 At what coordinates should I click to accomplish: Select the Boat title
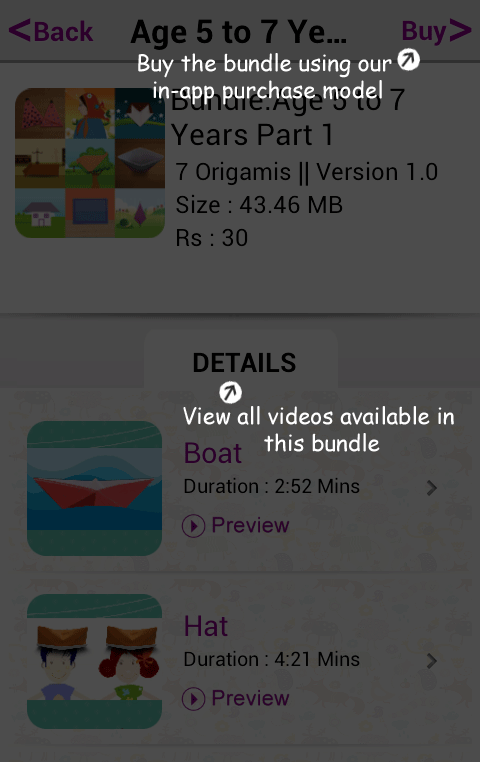212,453
